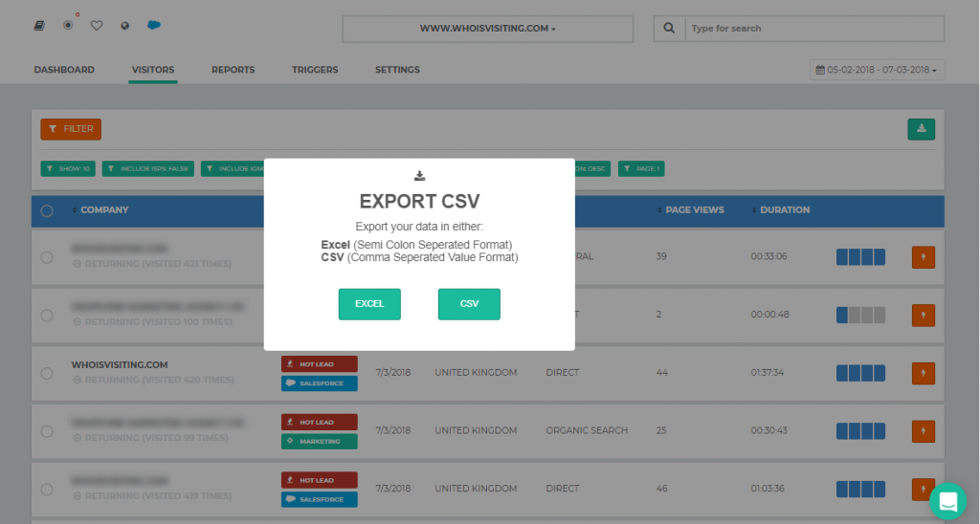
Task: Click the search magnifier icon
Action: tap(669, 28)
